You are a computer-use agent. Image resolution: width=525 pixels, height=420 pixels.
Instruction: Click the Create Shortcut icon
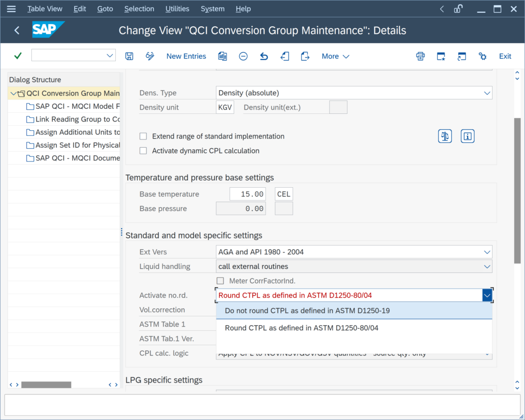(462, 56)
